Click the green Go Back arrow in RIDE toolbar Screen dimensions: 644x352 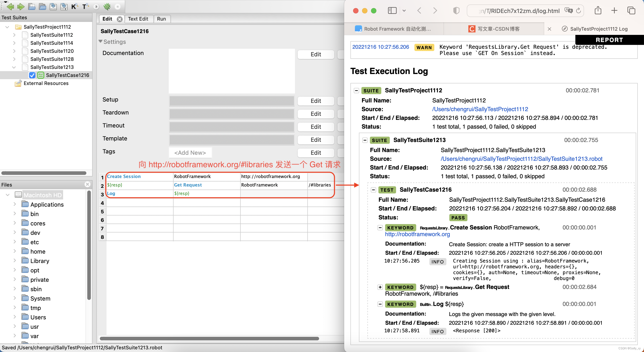(x=10, y=6)
